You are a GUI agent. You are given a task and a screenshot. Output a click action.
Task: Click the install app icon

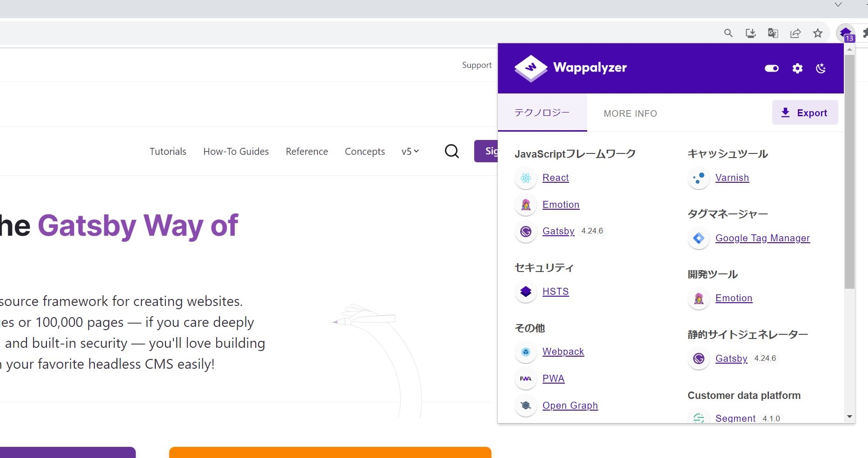click(750, 33)
